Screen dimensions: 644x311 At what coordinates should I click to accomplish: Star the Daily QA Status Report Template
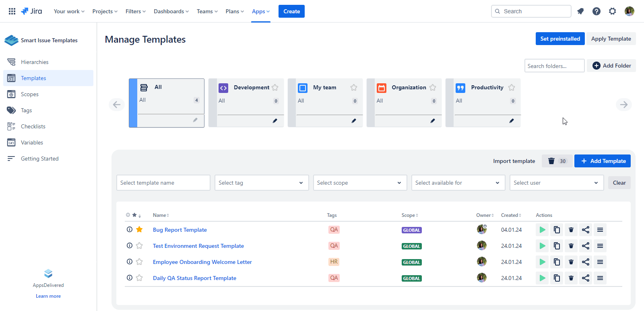(139, 278)
